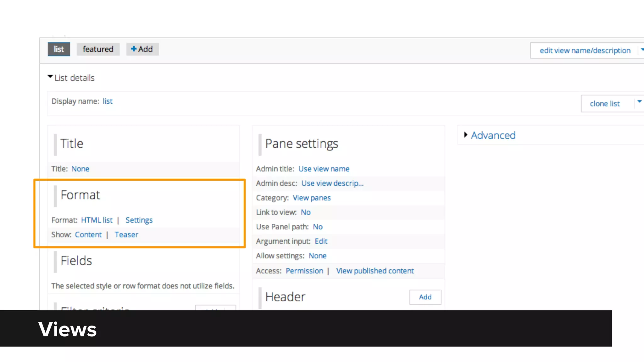The height and width of the screenshot is (362, 644).
Task: Edit the Title None link
Action: [80, 169]
